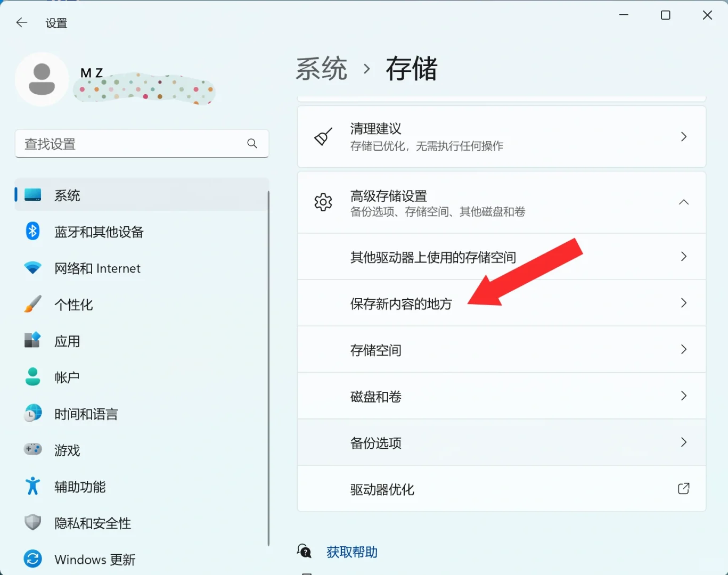Screen dimensions: 728x575
Task: Click the M Z account name
Action: pos(92,73)
